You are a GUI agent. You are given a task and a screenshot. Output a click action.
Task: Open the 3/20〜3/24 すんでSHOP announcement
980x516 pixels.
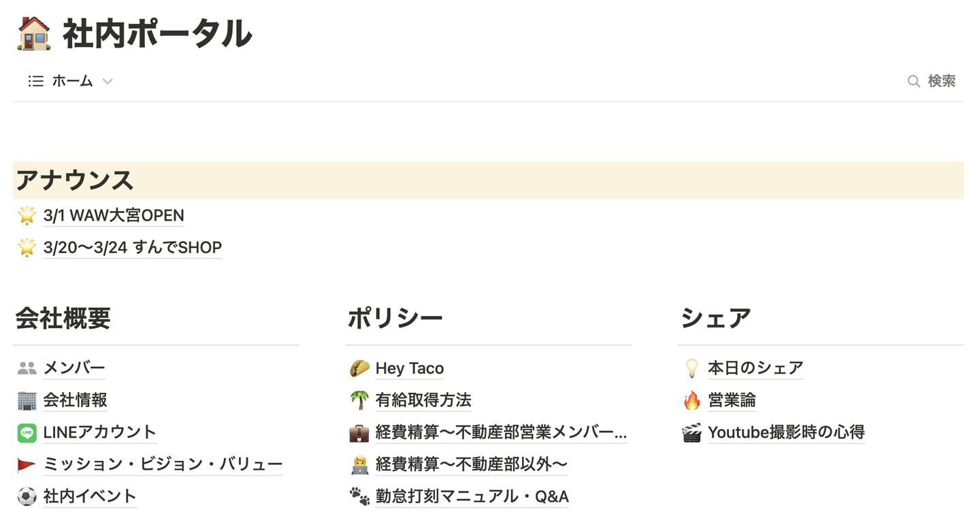pyautogui.click(x=132, y=247)
